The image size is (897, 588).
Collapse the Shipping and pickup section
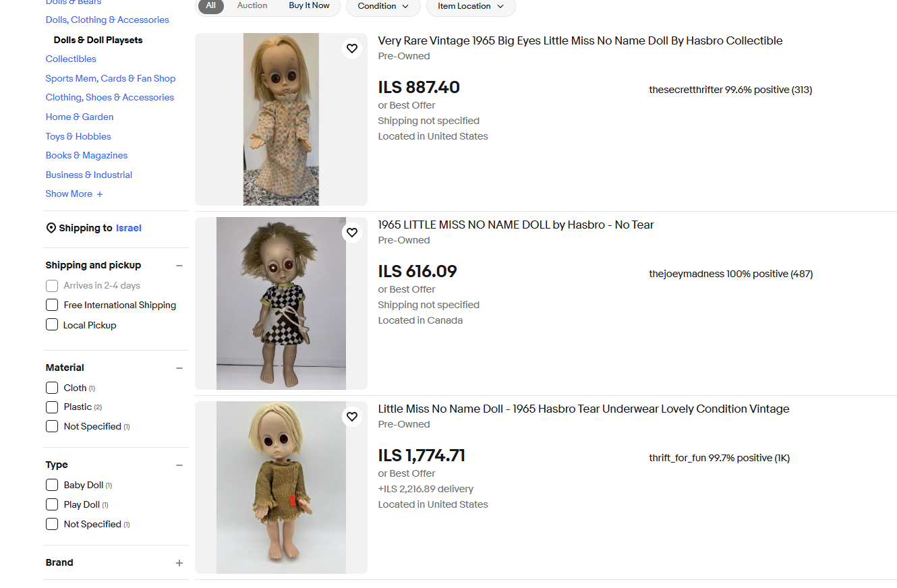[179, 266]
